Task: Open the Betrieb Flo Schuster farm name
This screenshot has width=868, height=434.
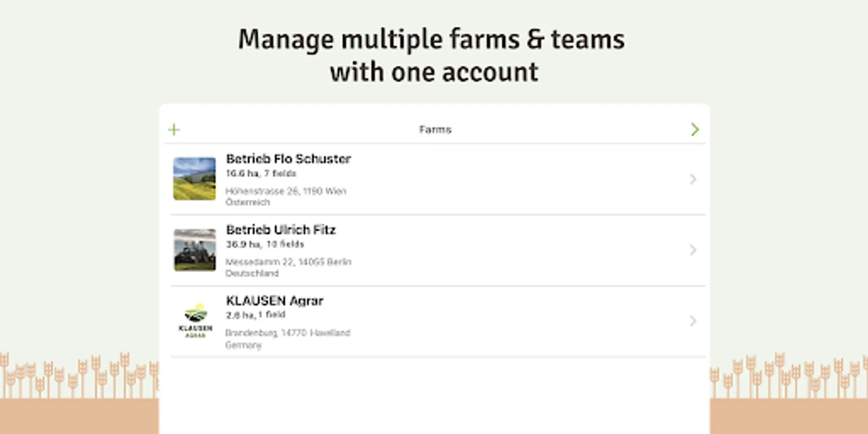Action: click(288, 159)
